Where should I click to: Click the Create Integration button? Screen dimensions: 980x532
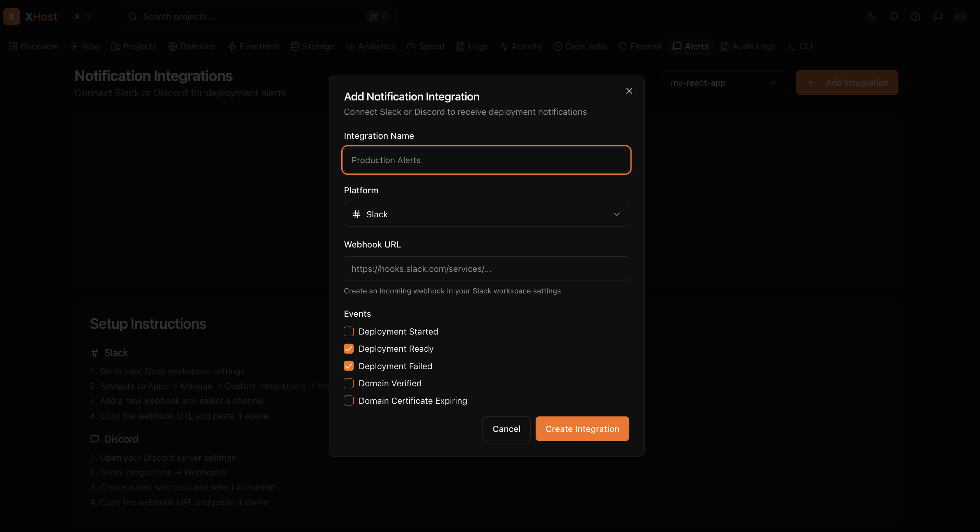pyautogui.click(x=582, y=428)
